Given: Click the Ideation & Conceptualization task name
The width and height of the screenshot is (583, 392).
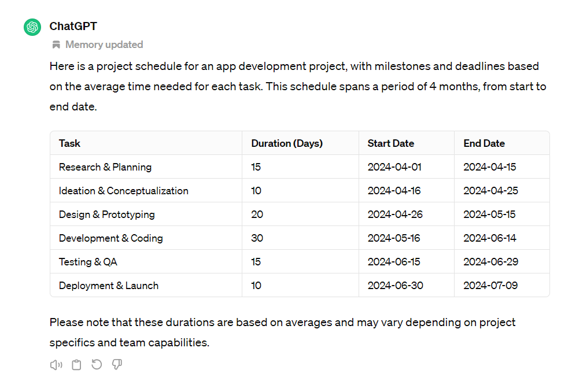Looking at the screenshot, I should point(123,190).
